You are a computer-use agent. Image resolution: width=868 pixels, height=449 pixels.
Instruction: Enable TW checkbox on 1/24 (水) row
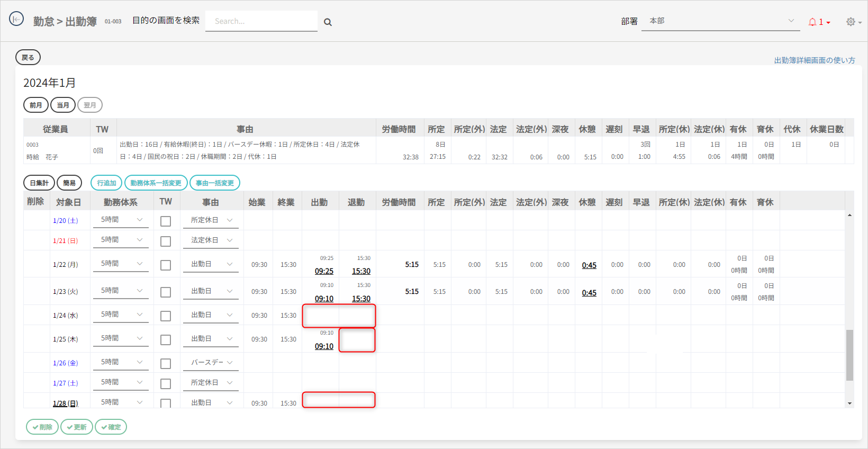pos(166,316)
